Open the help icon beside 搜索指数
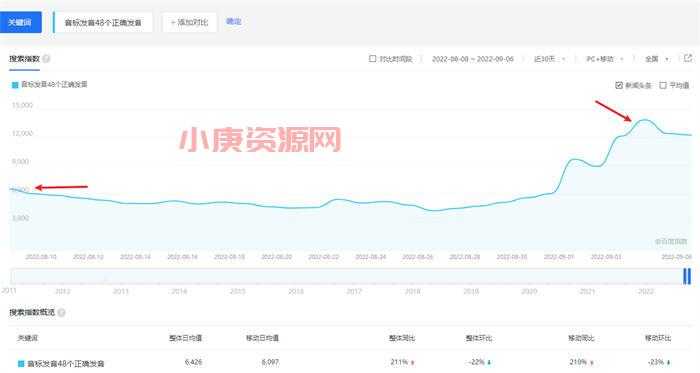This screenshot has height=373, width=700. 46,59
